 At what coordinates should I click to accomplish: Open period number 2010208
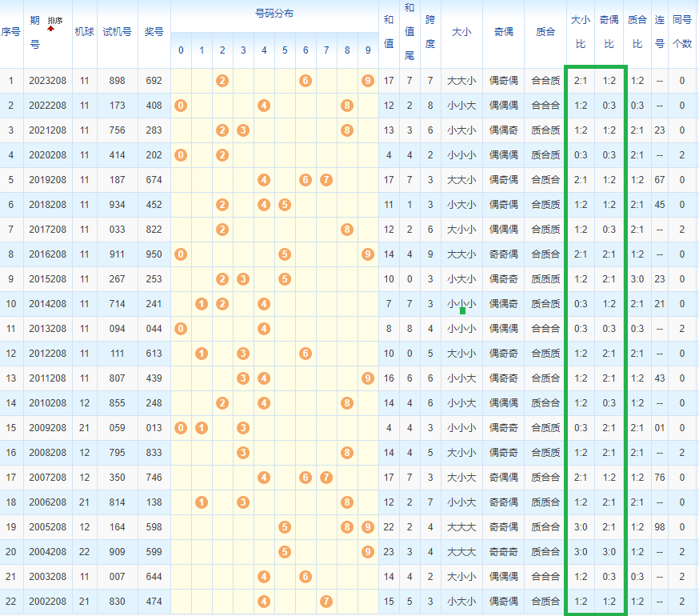click(x=48, y=403)
